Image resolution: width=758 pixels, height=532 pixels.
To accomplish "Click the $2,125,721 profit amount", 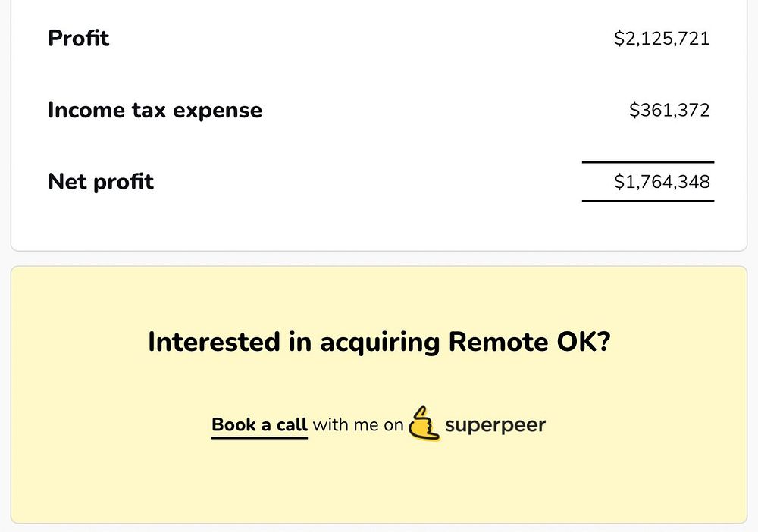I will (661, 38).
